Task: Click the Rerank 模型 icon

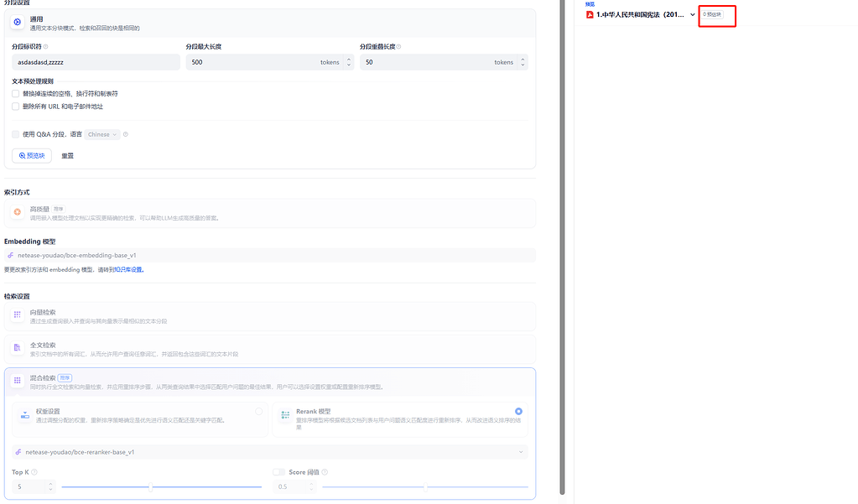Action: (x=286, y=415)
